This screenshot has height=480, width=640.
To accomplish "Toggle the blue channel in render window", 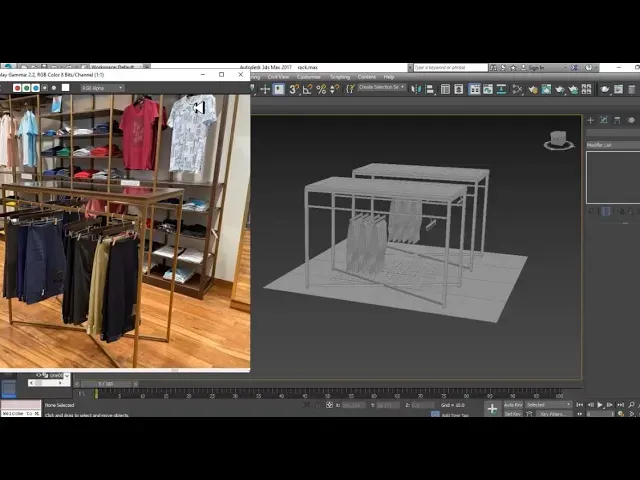I will [x=35, y=88].
